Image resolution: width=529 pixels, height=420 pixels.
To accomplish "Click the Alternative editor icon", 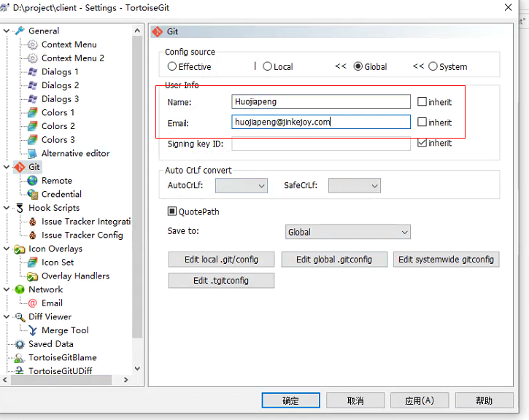I will [x=32, y=153].
